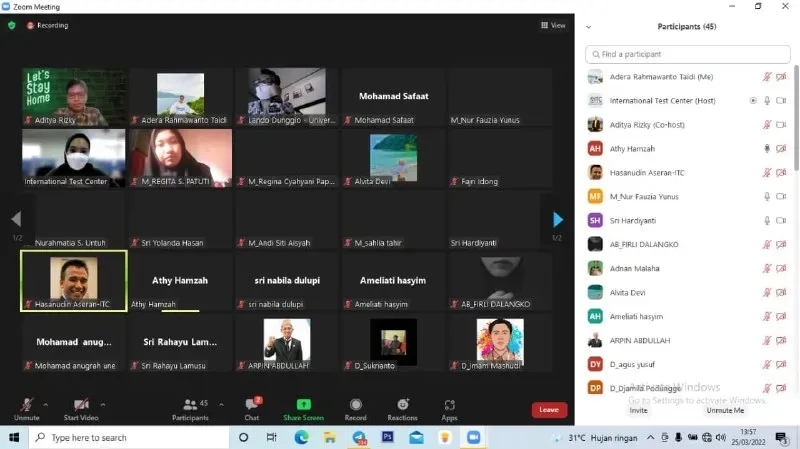Click the Record icon

(355, 405)
